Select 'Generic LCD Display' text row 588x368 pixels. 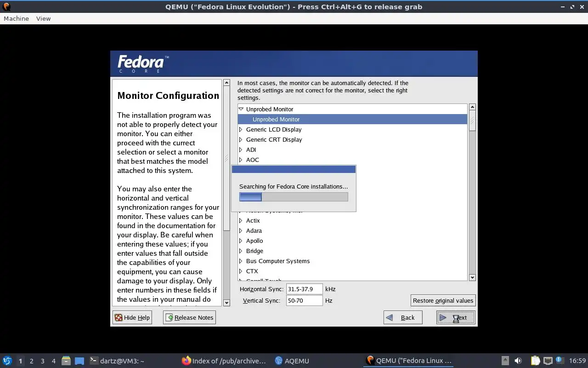[x=274, y=129]
